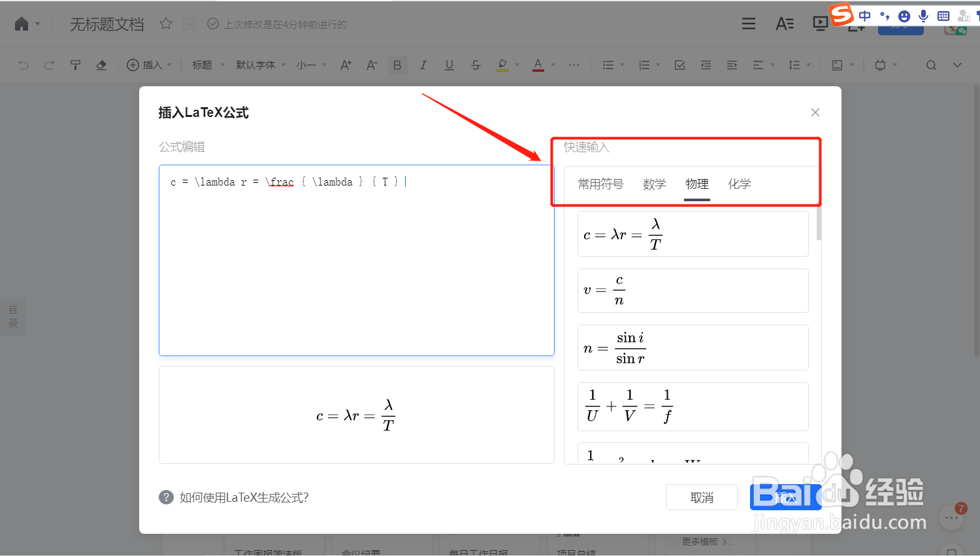
Task: Insert a bulleted list
Action: point(608,65)
